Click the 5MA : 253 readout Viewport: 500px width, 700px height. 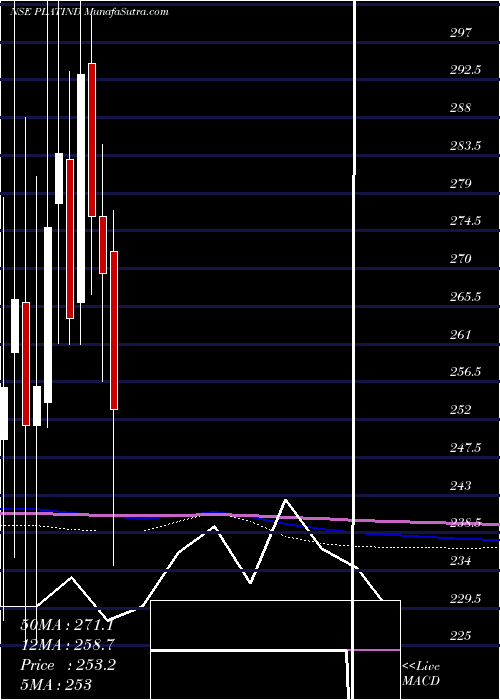pos(56,685)
